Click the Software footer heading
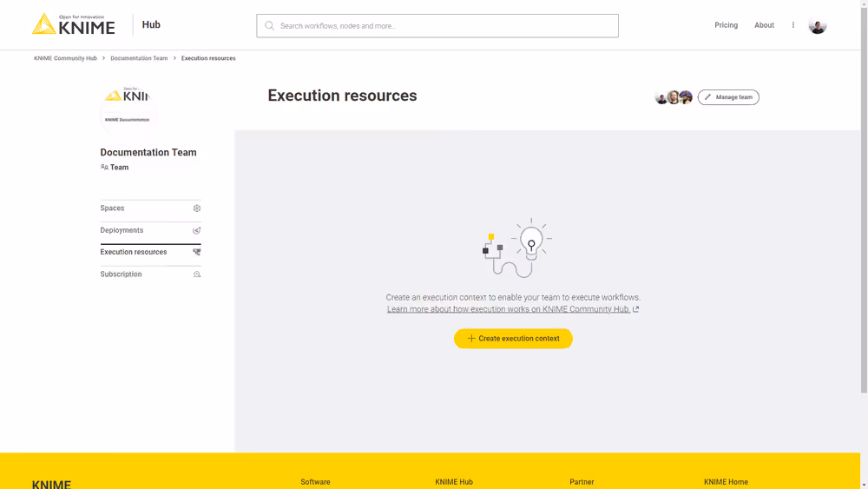 315,482
